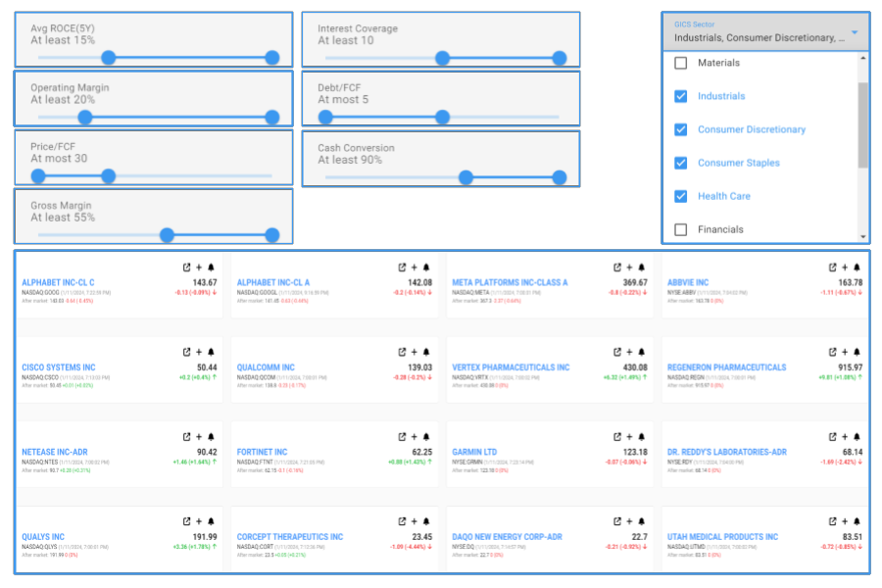Screen dimensions: 882x588
Task: Click Operating Margin minimum slider handle
Action: 85,117
